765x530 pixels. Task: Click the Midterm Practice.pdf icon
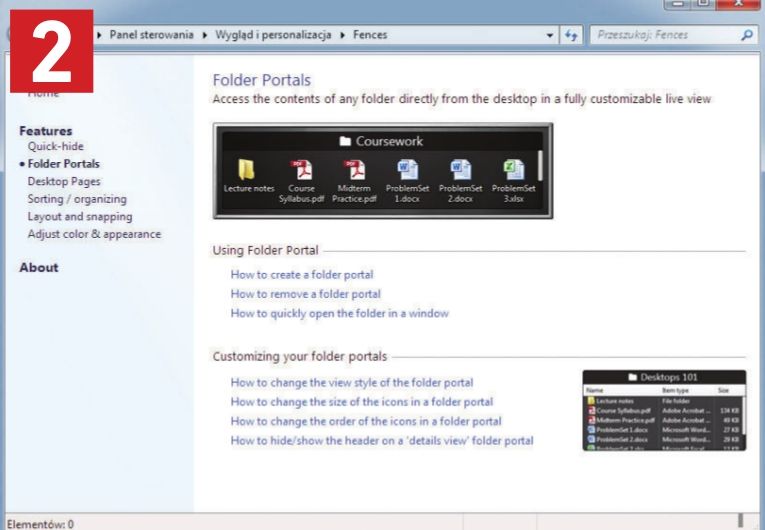coord(355,169)
